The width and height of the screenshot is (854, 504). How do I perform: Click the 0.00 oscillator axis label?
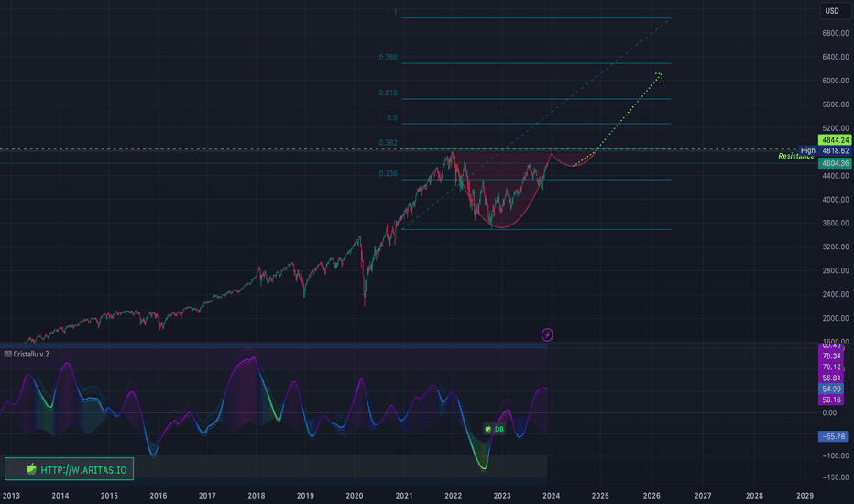[829, 412]
